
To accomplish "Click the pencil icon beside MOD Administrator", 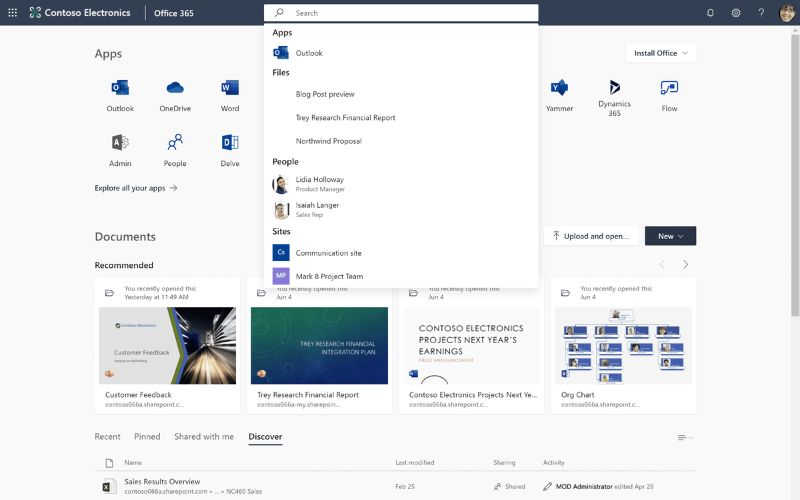I will [x=547, y=487].
